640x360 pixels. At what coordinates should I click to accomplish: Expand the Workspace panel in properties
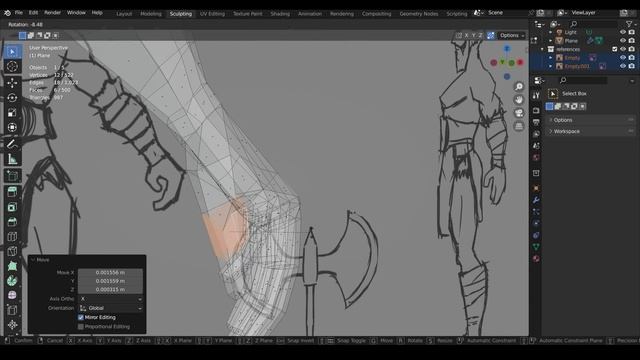[590, 131]
